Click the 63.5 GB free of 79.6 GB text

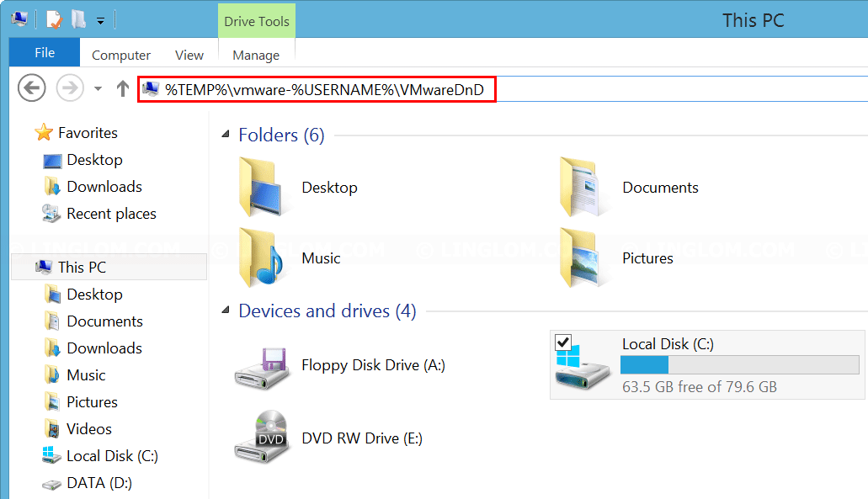coord(699,387)
